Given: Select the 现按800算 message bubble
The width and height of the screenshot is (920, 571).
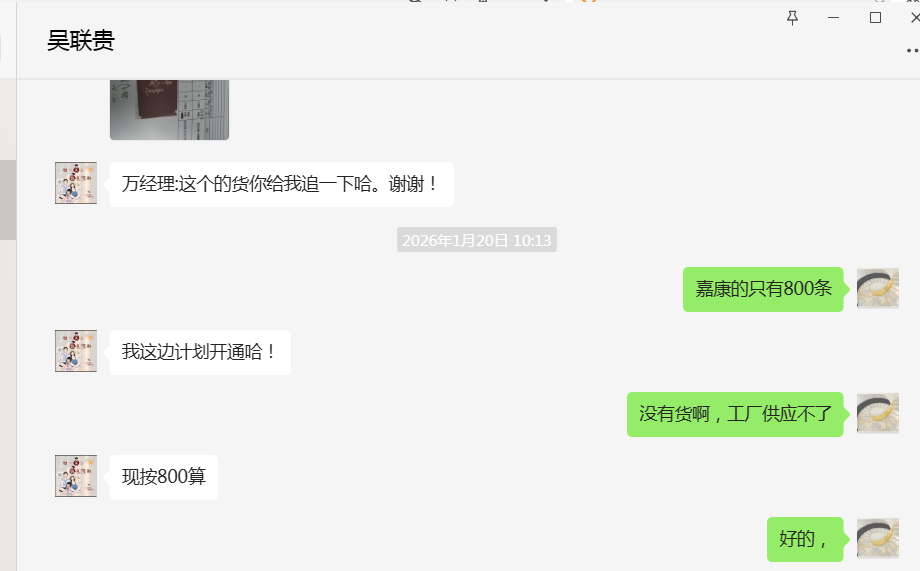Looking at the screenshot, I should tap(164, 477).
